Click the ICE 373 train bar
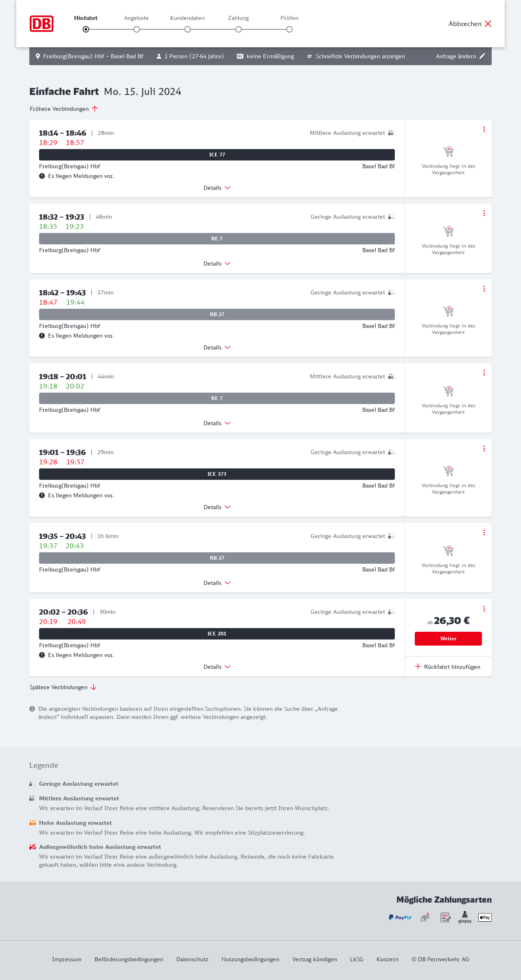The width and height of the screenshot is (521, 980). coord(217,474)
